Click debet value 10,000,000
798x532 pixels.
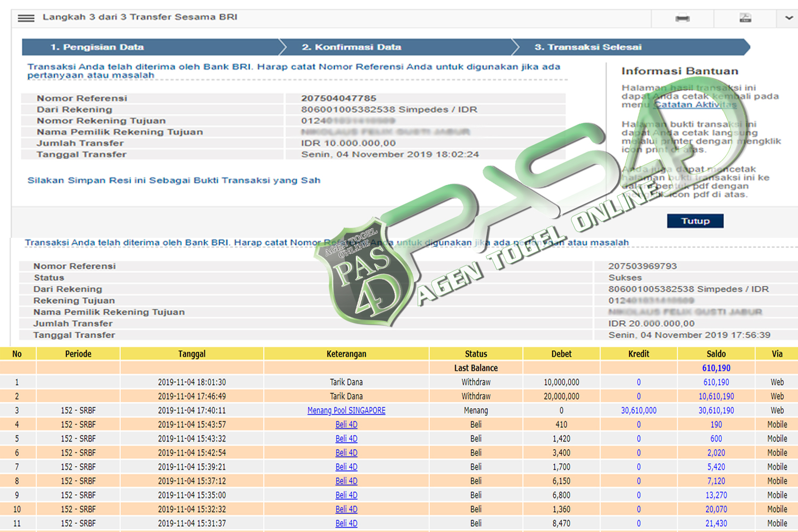click(561, 383)
